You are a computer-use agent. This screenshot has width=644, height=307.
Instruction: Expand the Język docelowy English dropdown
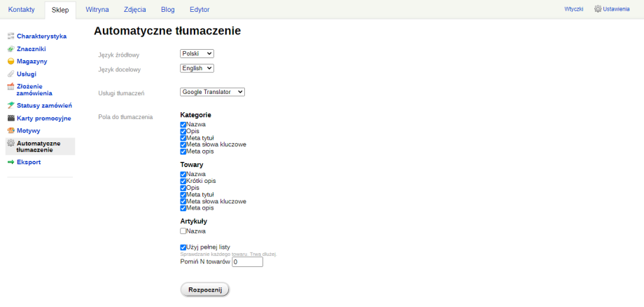[x=197, y=68]
